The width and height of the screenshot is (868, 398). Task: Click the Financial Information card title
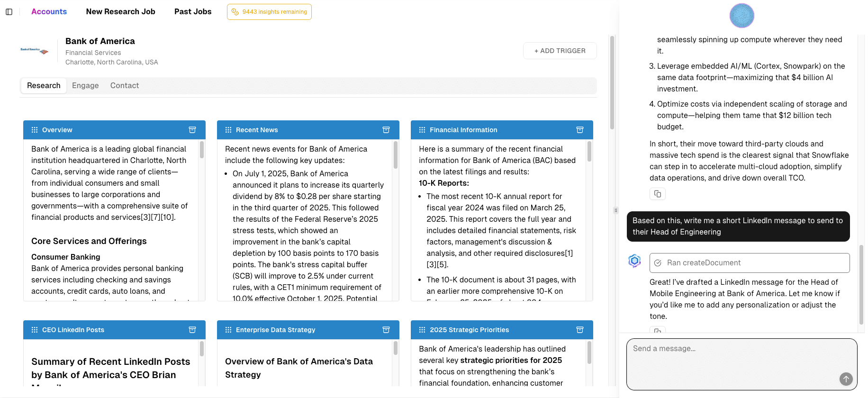tap(463, 130)
